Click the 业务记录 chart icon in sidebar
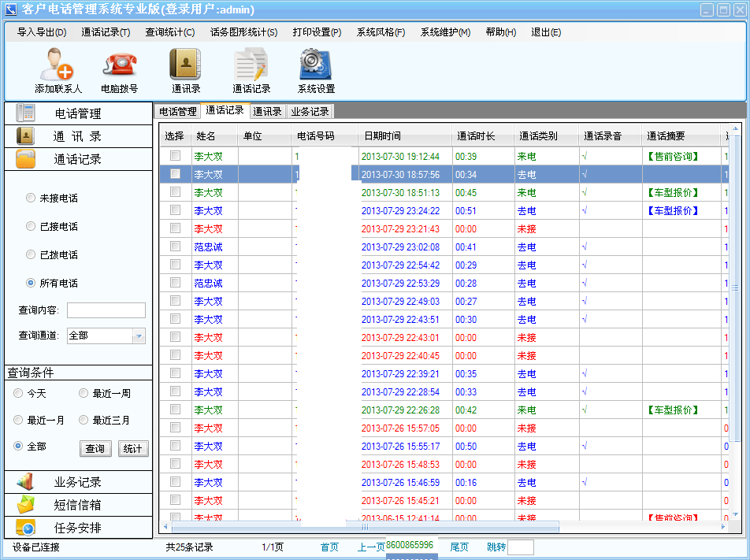This screenshot has width=750, height=560. point(25,481)
